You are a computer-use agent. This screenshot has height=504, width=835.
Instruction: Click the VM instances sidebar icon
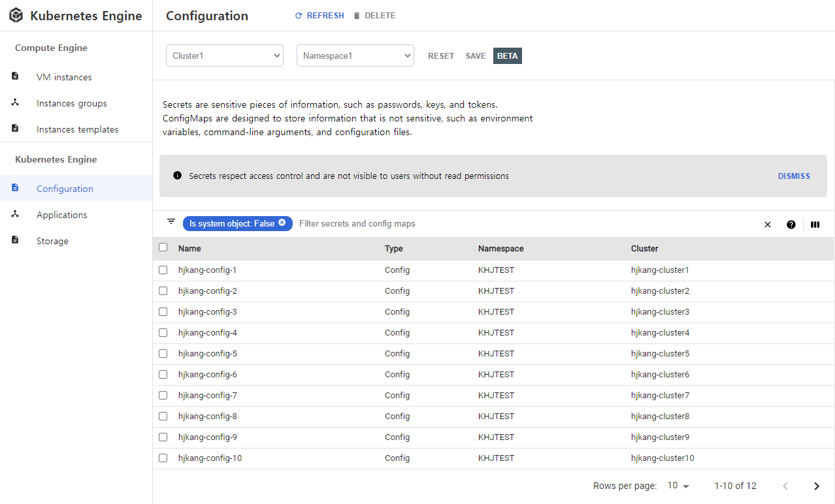pyautogui.click(x=15, y=76)
